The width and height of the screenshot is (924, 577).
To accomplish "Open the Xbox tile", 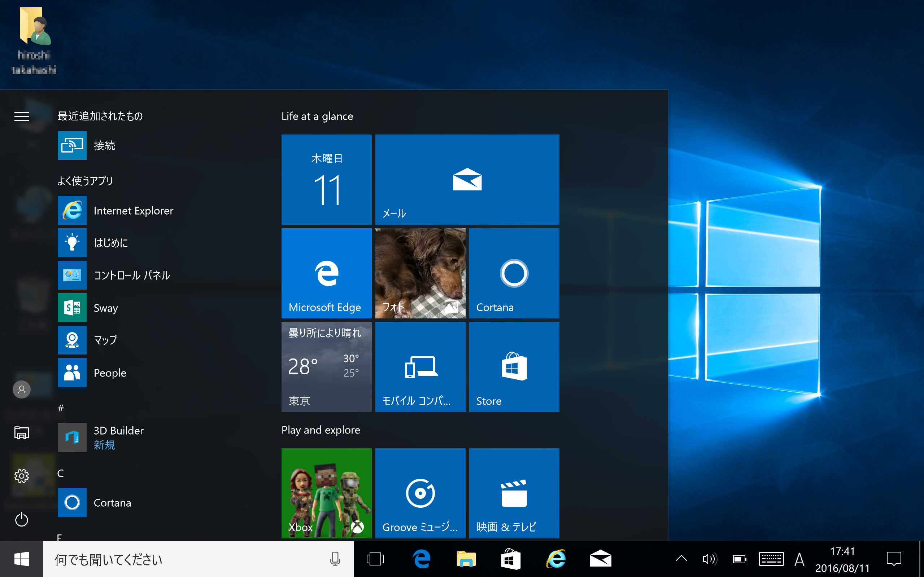I will tap(326, 493).
